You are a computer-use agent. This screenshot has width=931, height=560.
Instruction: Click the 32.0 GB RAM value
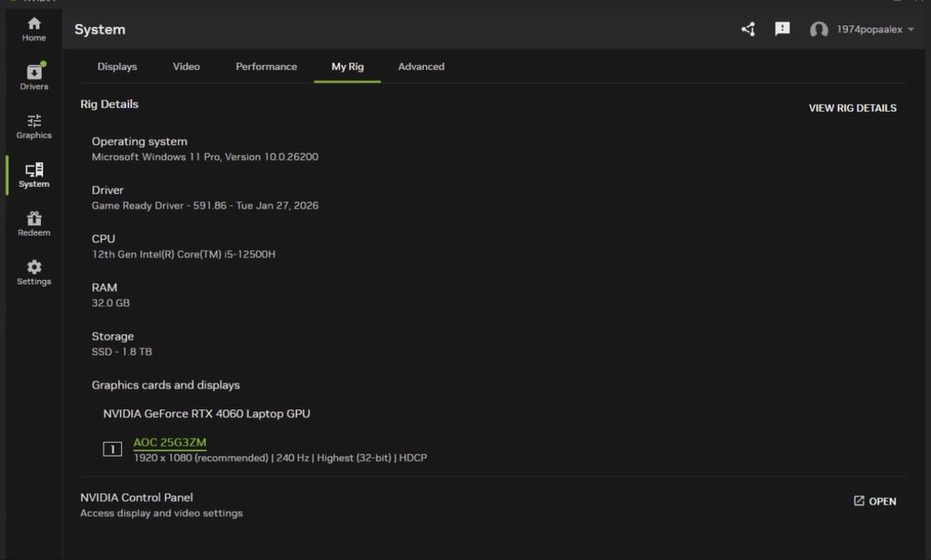(x=111, y=302)
